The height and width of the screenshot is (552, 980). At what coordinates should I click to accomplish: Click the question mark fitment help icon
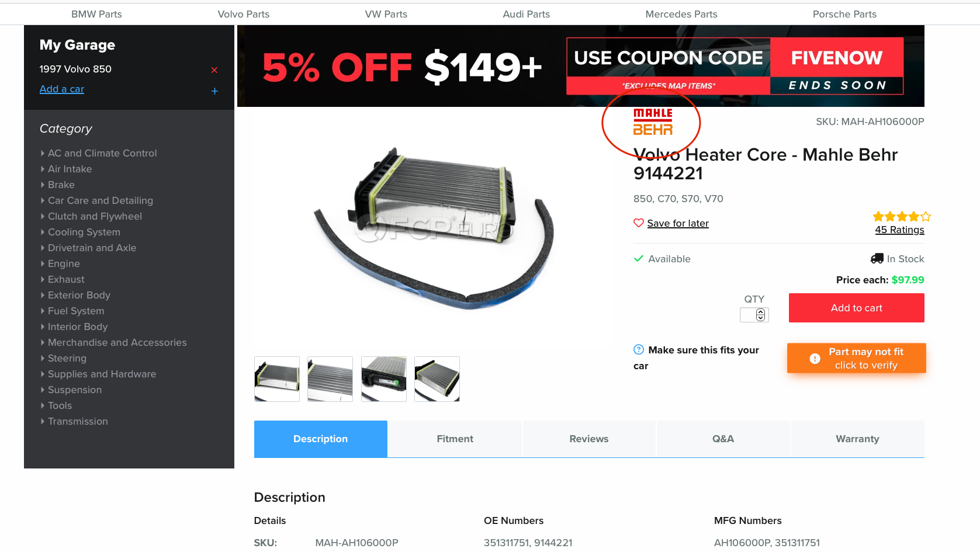[x=639, y=349]
